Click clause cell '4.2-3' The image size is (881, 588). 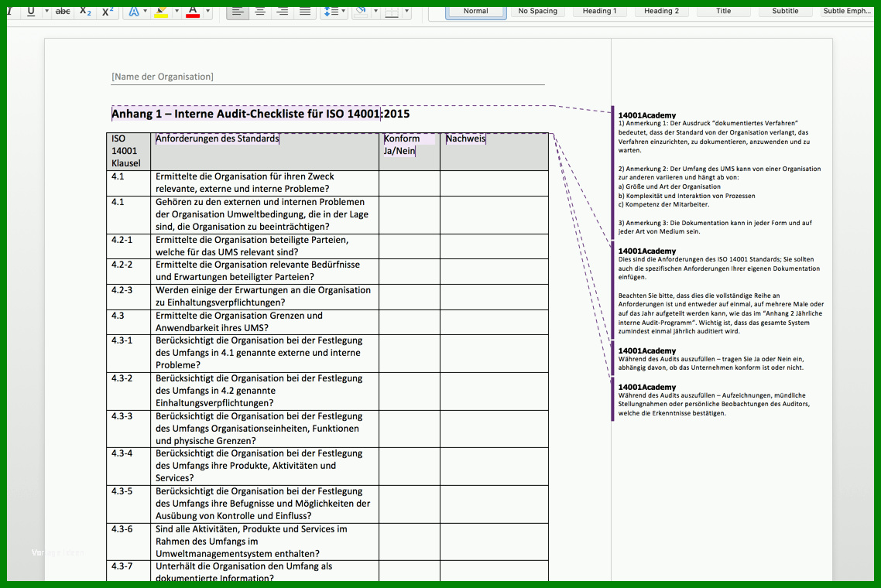click(x=129, y=296)
